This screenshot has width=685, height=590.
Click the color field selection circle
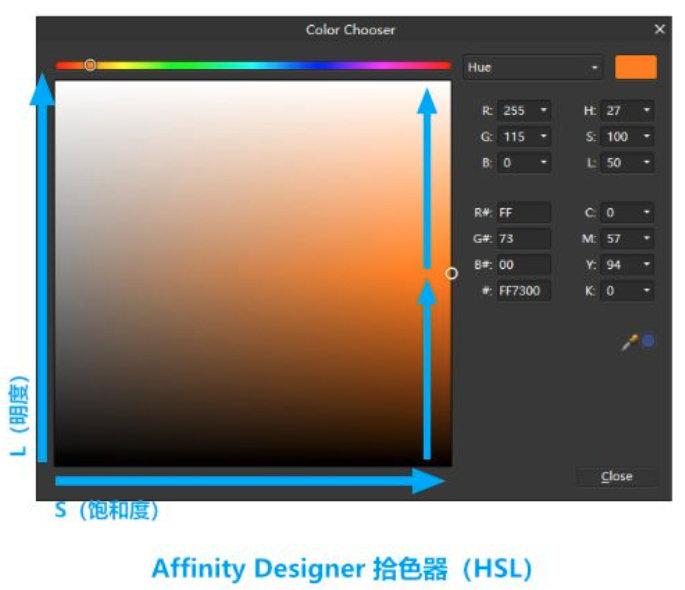[x=451, y=273]
